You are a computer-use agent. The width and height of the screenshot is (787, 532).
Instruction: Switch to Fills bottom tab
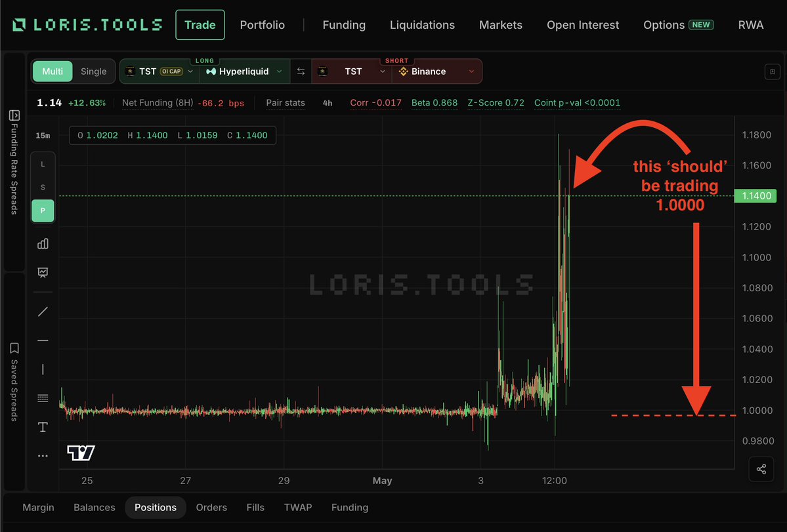(255, 508)
